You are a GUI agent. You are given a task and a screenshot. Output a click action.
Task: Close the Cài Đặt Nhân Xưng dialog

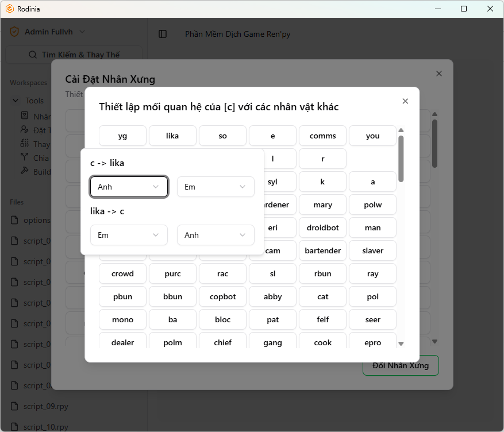(438, 74)
